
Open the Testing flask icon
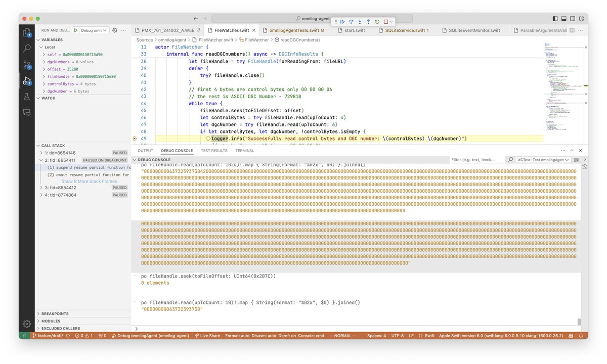pyautogui.click(x=27, y=97)
